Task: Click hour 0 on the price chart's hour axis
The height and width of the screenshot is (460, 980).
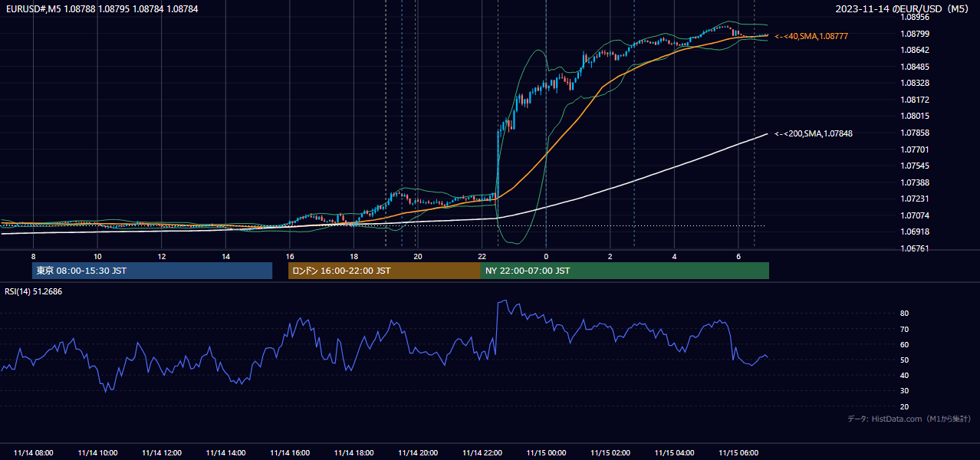Action: point(546,256)
